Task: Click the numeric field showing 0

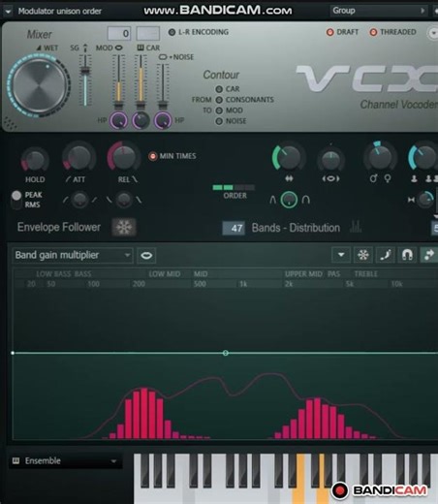Action: (119, 33)
